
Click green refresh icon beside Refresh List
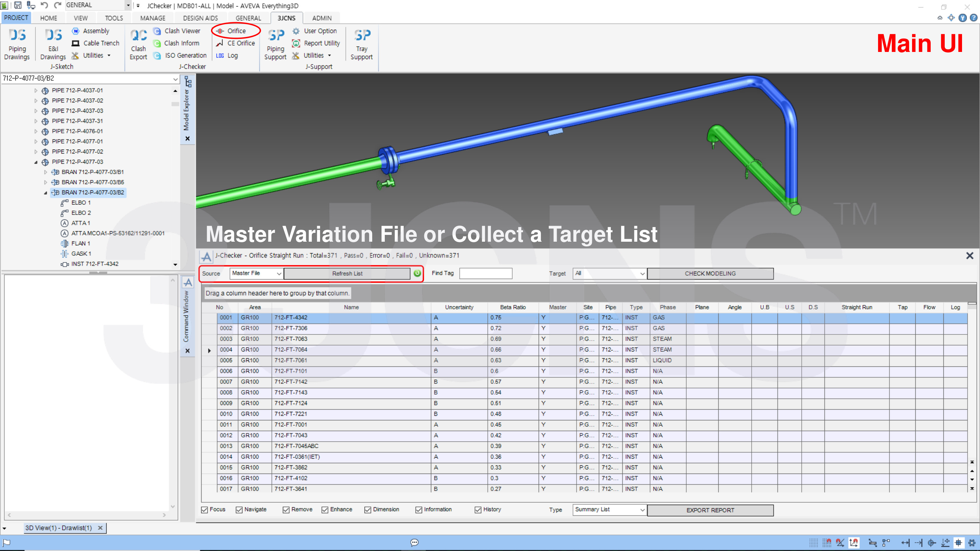[x=417, y=273]
